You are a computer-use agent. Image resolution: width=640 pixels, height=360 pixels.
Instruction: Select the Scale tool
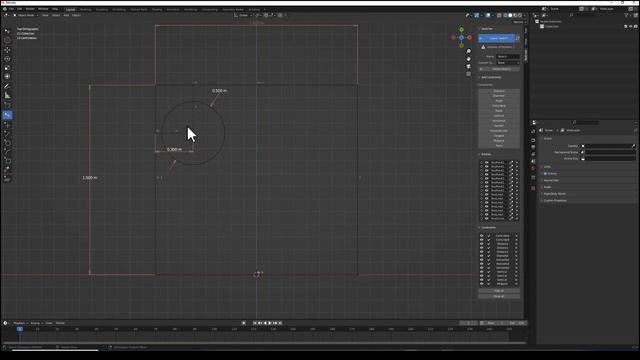tap(7, 68)
